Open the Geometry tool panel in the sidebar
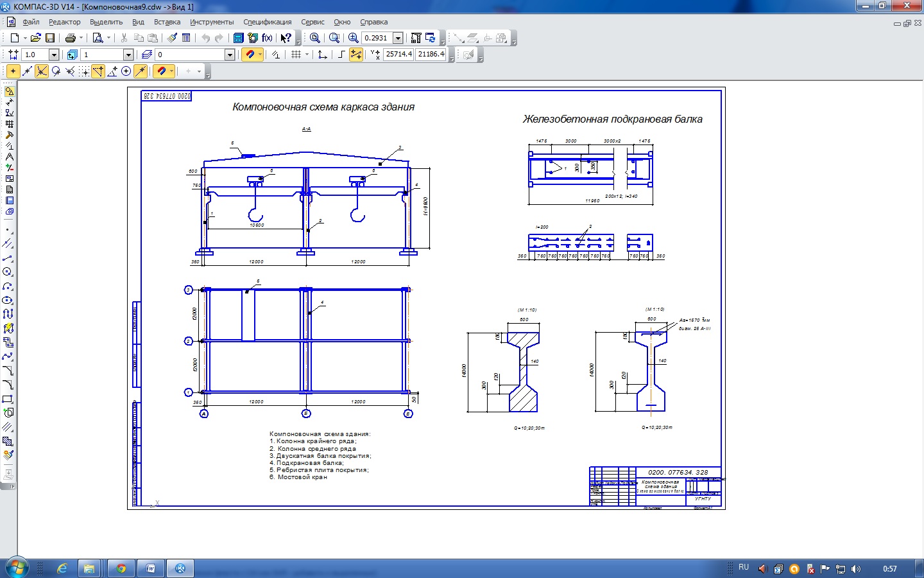This screenshot has height=578, width=924. click(x=9, y=91)
